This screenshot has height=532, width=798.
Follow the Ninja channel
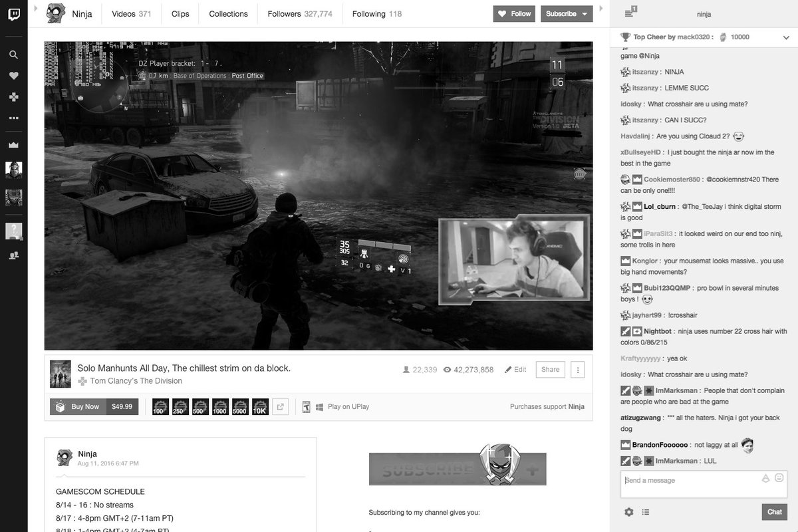click(515, 13)
